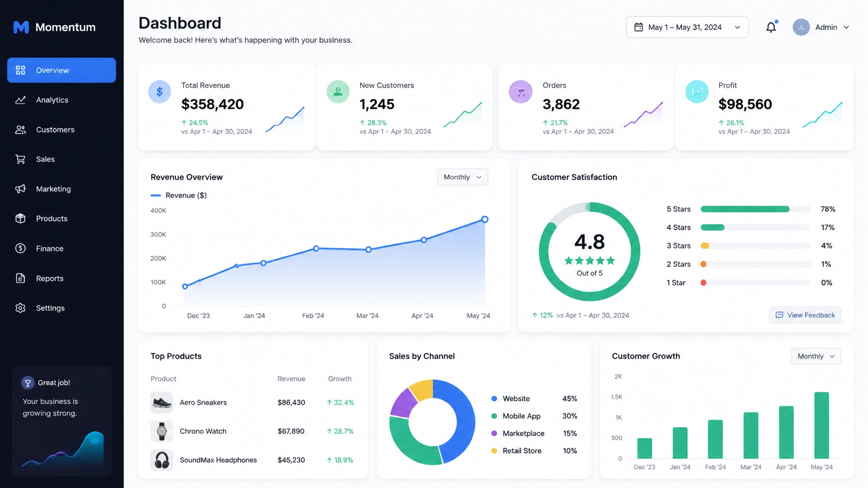This screenshot has height=488, width=868.
Task: Open the Sales menu item
Action: pos(62,159)
